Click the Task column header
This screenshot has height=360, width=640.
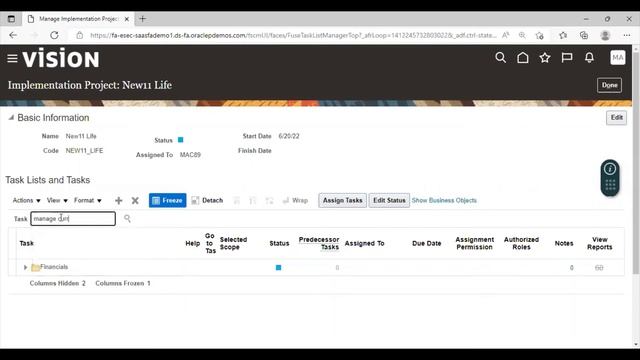tap(27, 243)
